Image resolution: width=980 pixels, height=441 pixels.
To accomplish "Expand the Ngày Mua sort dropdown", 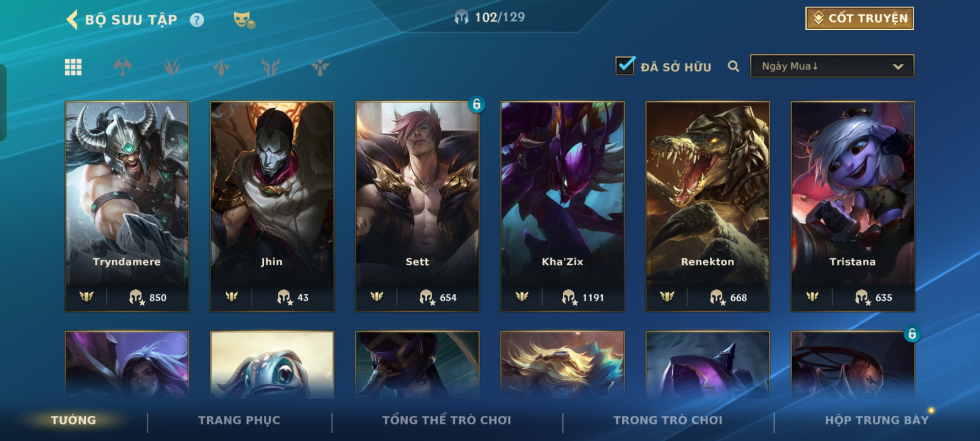I will [x=832, y=66].
